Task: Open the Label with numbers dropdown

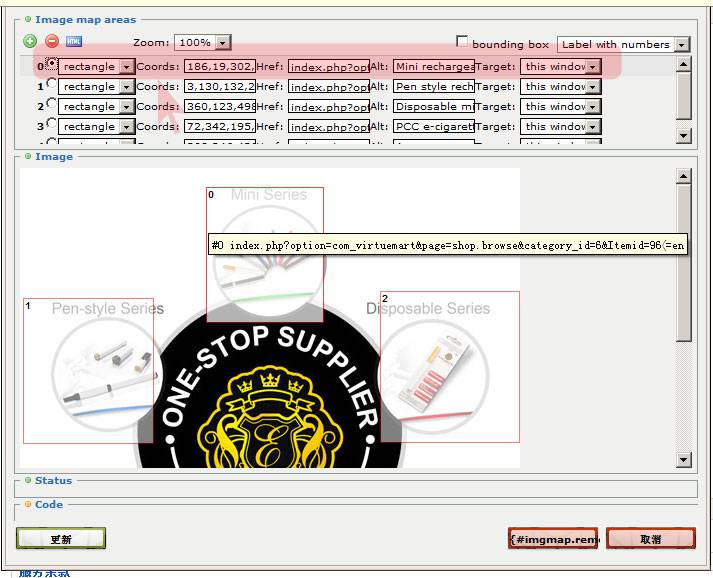Action: (623, 45)
